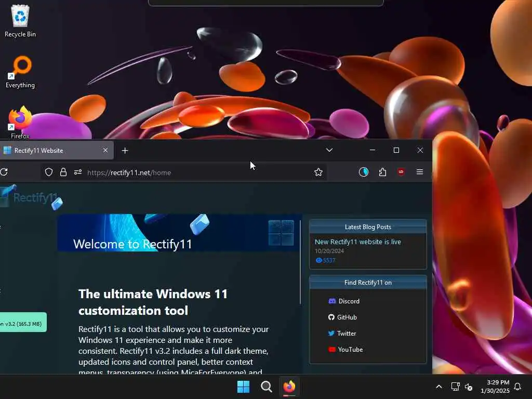
Task: Click the 10/20/2024 post date
Action: 329,251
